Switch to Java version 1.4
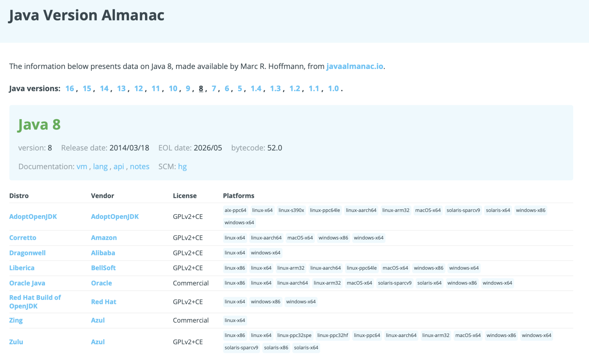 [256, 88]
